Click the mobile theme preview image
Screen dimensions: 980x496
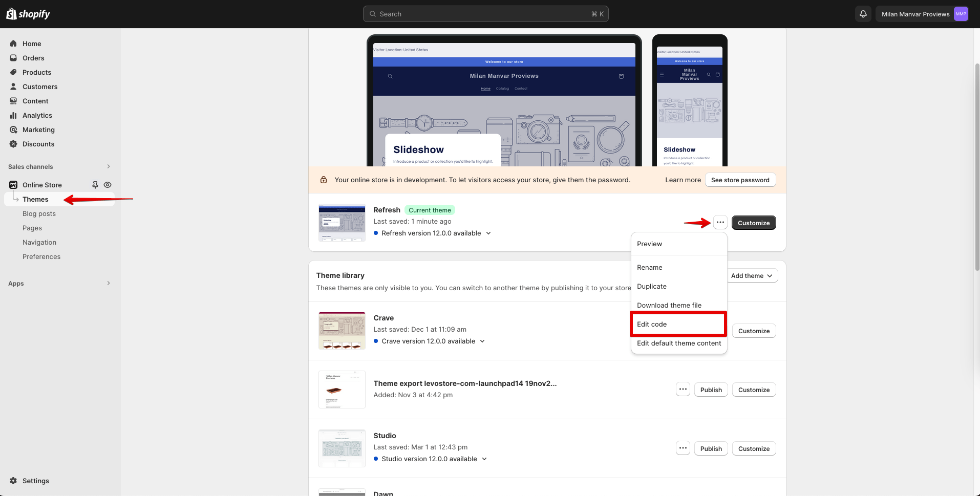(690, 101)
